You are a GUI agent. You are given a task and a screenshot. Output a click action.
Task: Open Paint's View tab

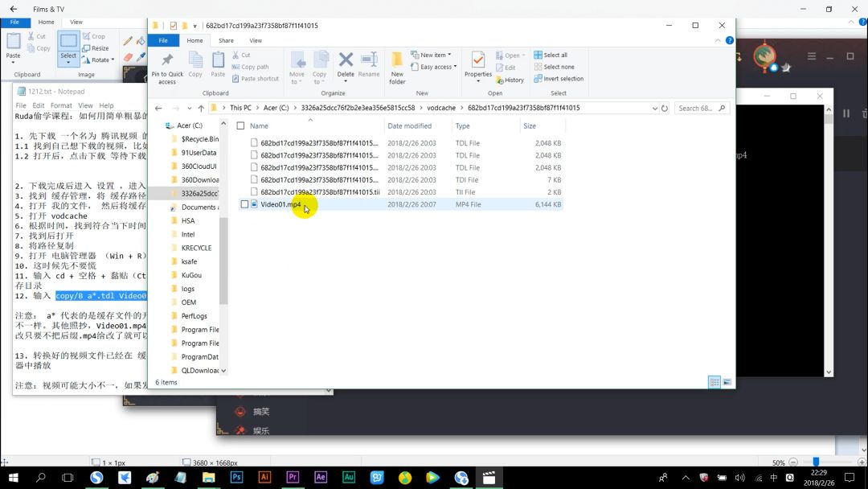pos(76,23)
